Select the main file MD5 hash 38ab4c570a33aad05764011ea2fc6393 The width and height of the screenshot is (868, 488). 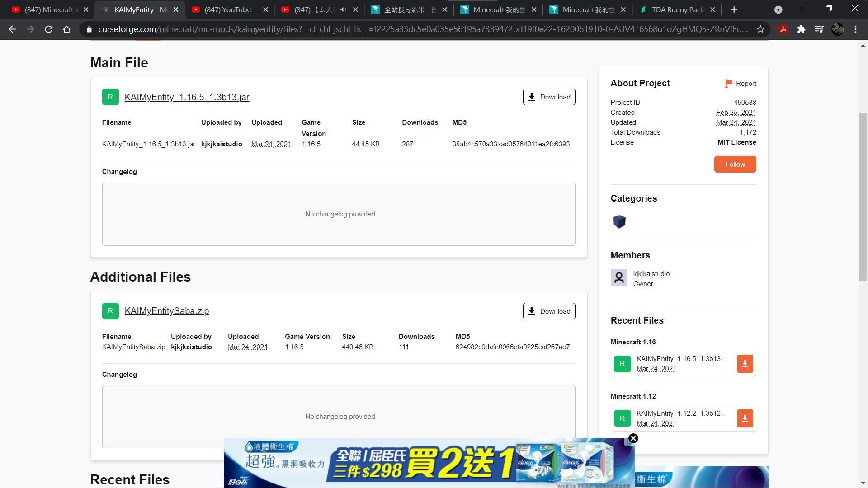511,144
